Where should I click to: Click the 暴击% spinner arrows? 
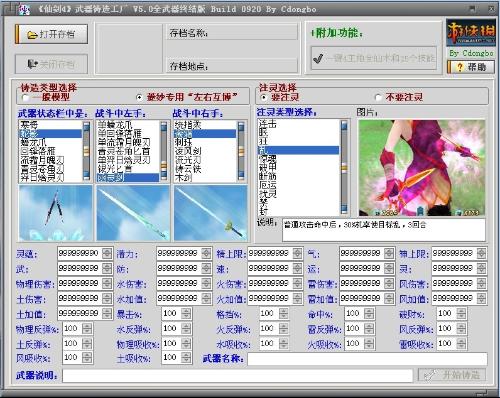[x=186, y=314]
